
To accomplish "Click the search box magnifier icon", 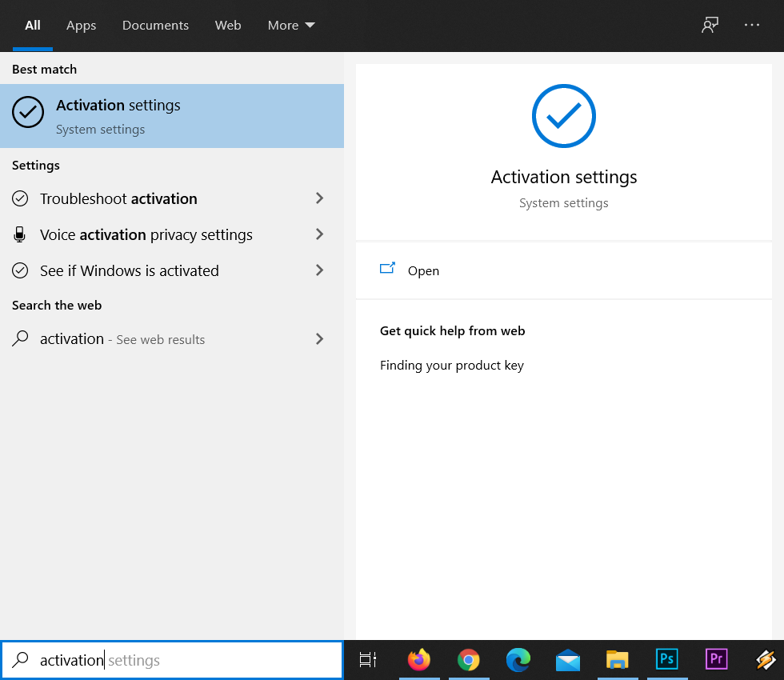I will tap(20, 660).
